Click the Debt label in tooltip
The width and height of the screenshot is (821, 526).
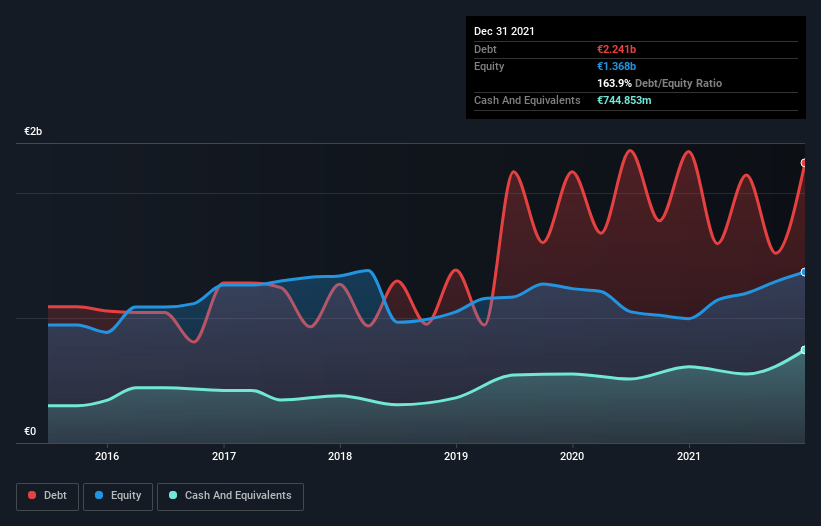click(x=485, y=49)
